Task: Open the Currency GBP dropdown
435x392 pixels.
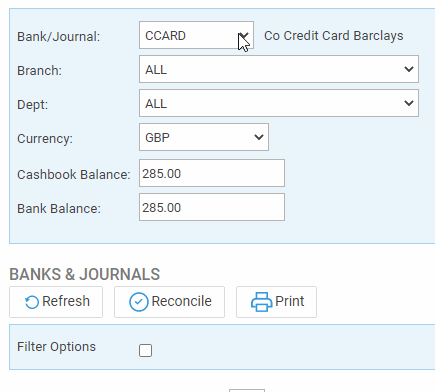Action: (204, 137)
